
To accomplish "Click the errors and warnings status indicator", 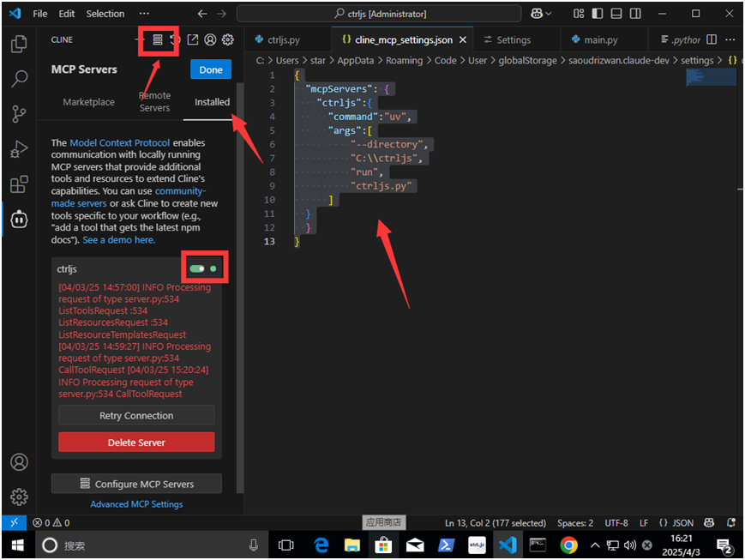I will pos(51,523).
